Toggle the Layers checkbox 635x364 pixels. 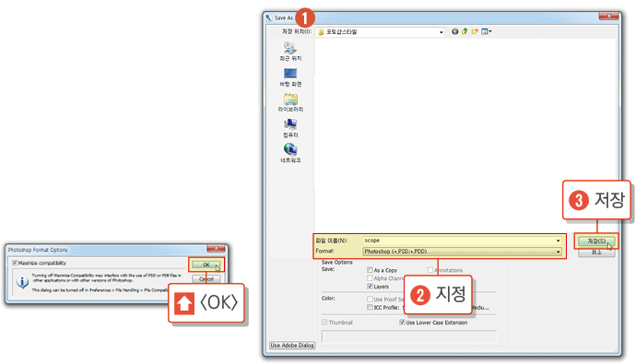(x=370, y=287)
